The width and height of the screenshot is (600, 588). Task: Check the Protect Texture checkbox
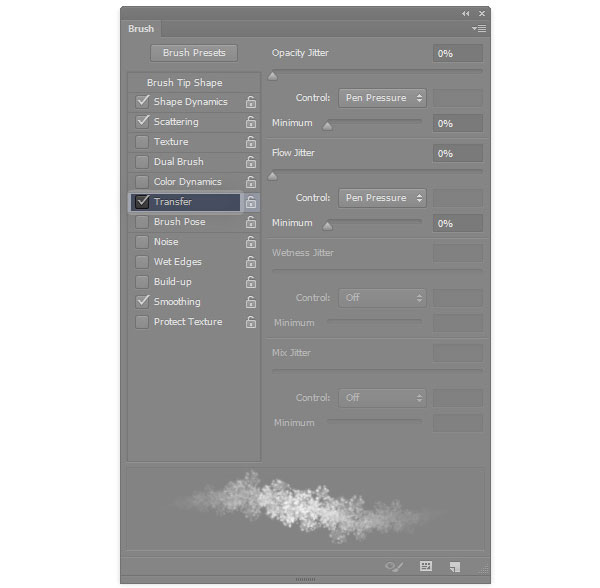click(x=142, y=322)
